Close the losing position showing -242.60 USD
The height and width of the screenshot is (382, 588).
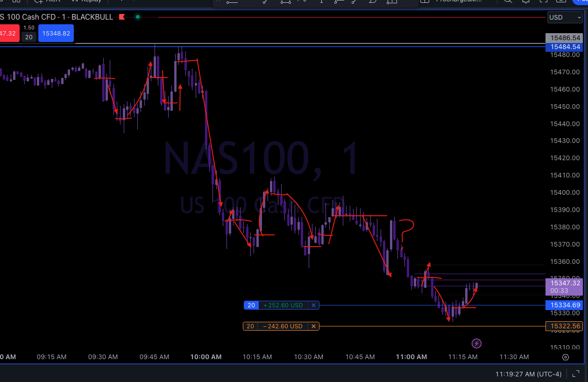pos(313,326)
